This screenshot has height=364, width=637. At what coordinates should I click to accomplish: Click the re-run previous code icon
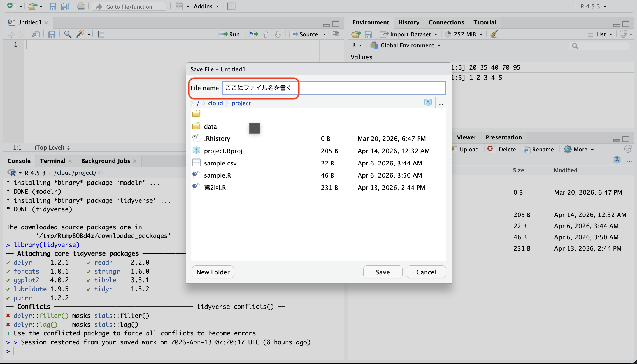(x=254, y=34)
